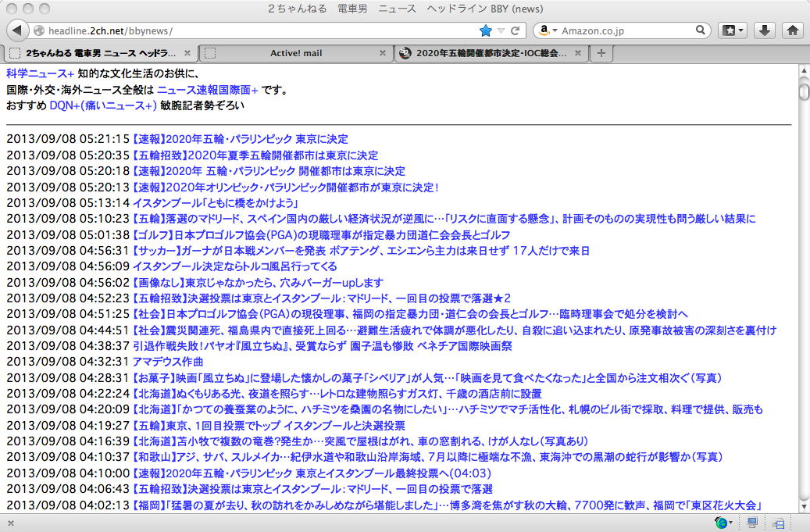The height and width of the screenshot is (532, 810).
Task: Reload the page with the refresh icon
Action: tap(515, 31)
